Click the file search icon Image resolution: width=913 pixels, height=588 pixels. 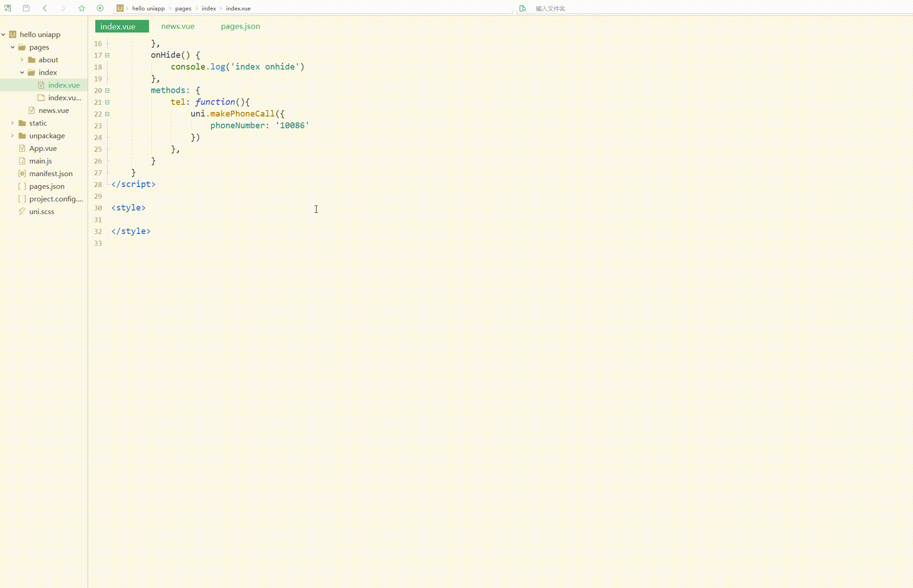click(522, 9)
